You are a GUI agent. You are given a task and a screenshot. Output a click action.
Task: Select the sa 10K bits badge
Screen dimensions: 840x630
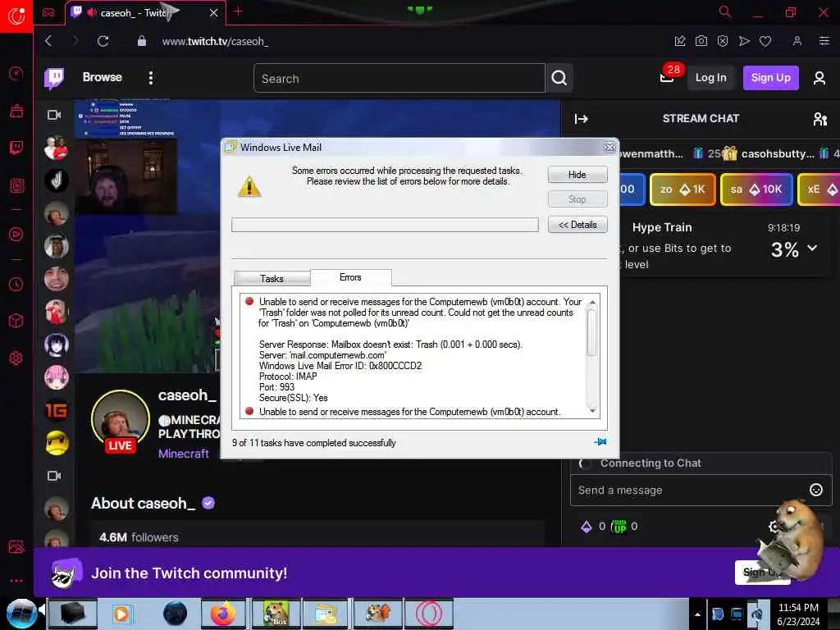tap(756, 189)
